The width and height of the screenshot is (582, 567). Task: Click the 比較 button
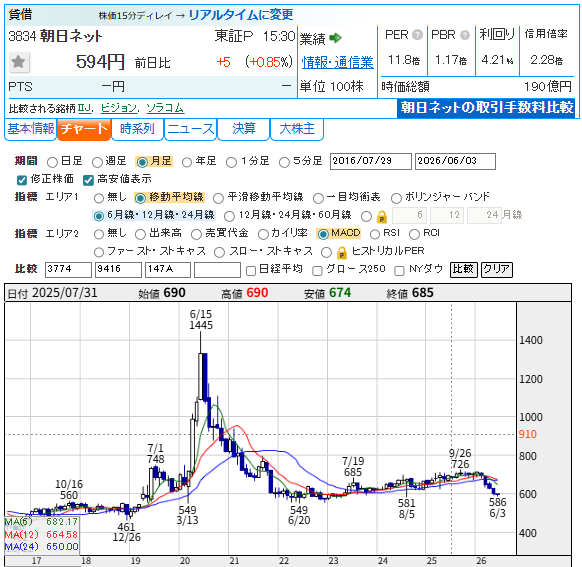pyautogui.click(x=464, y=270)
